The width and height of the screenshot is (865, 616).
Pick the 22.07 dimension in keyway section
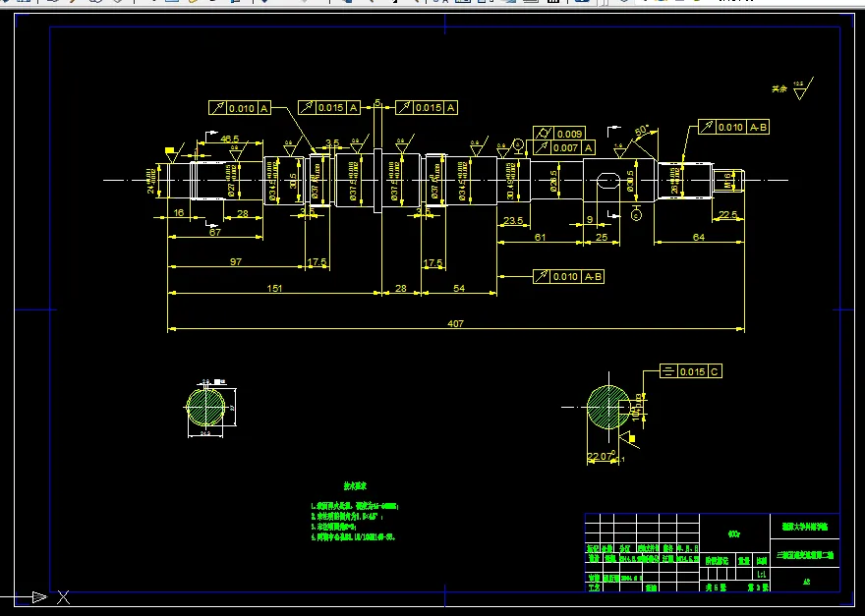tap(601, 456)
